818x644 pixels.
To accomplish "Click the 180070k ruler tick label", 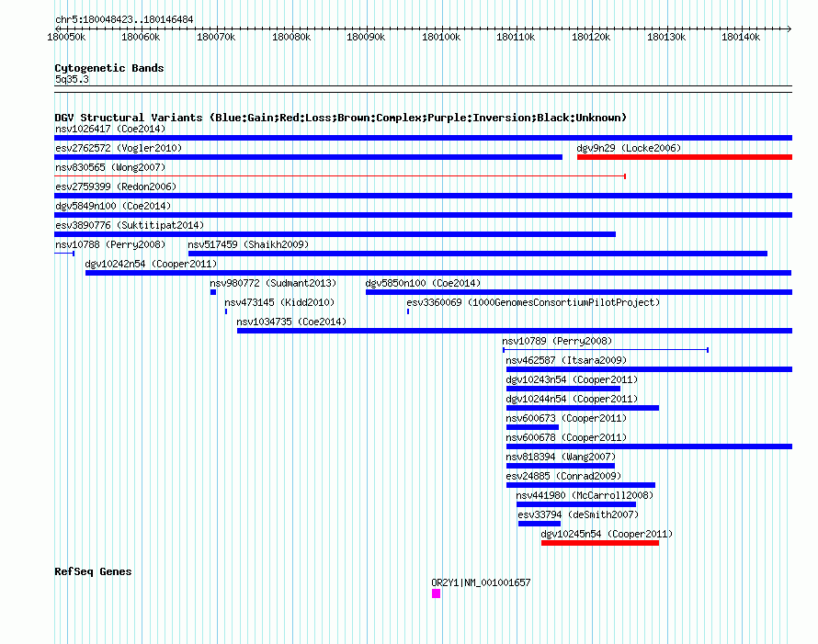I will click(216, 37).
